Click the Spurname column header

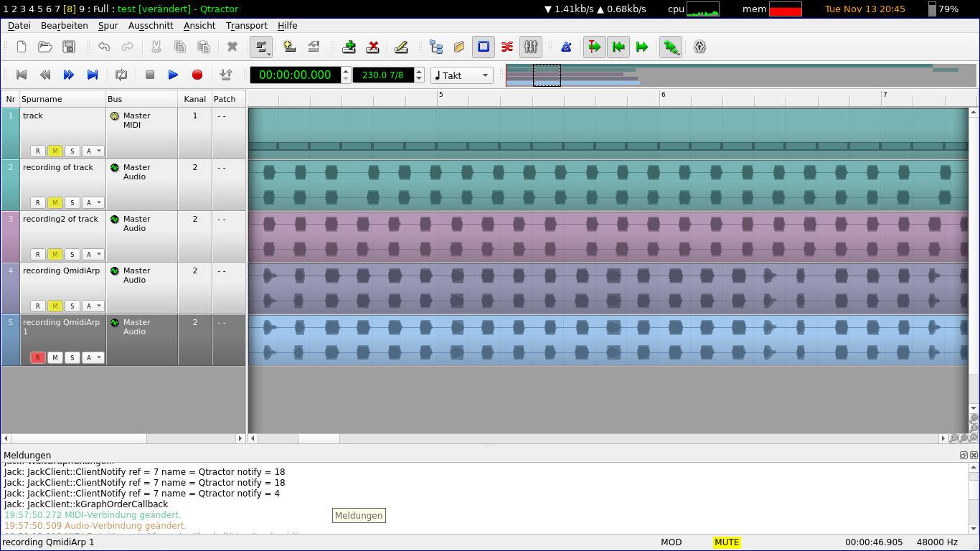click(62, 99)
